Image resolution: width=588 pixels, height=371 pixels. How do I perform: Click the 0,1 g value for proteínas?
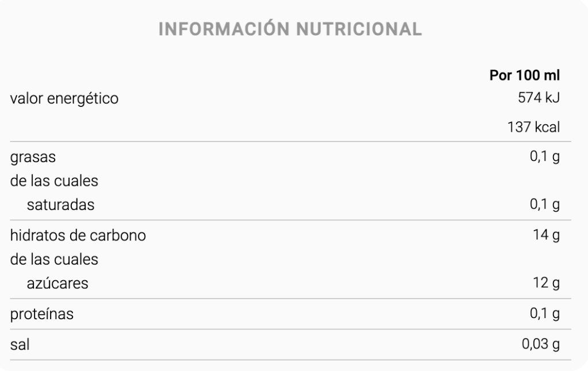coord(545,314)
